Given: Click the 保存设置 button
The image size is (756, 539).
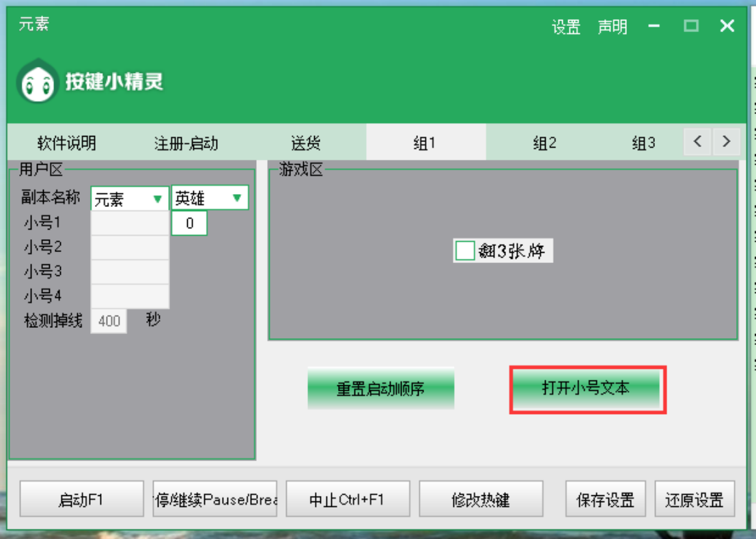Looking at the screenshot, I should (x=605, y=499).
